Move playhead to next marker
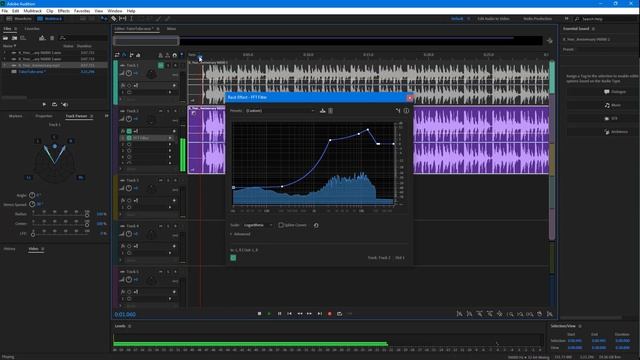Viewport: 640px width, 360px height. tap(320, 313)
